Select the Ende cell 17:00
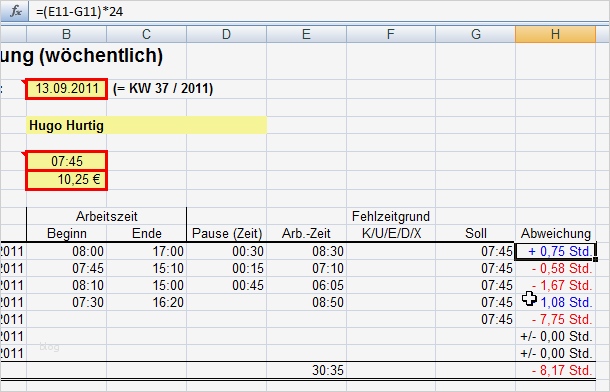Image resolution: width=610 pixels, height=392 pixels. click(147, 251)
